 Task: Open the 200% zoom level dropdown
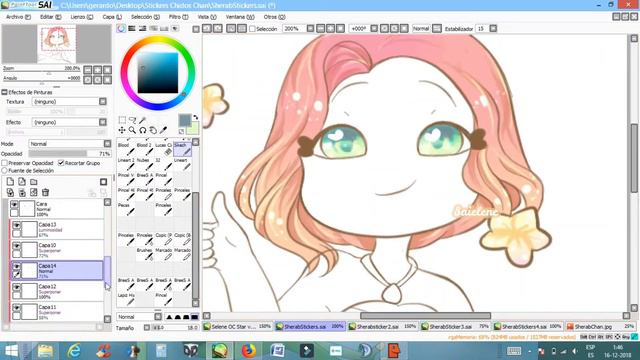310,29
